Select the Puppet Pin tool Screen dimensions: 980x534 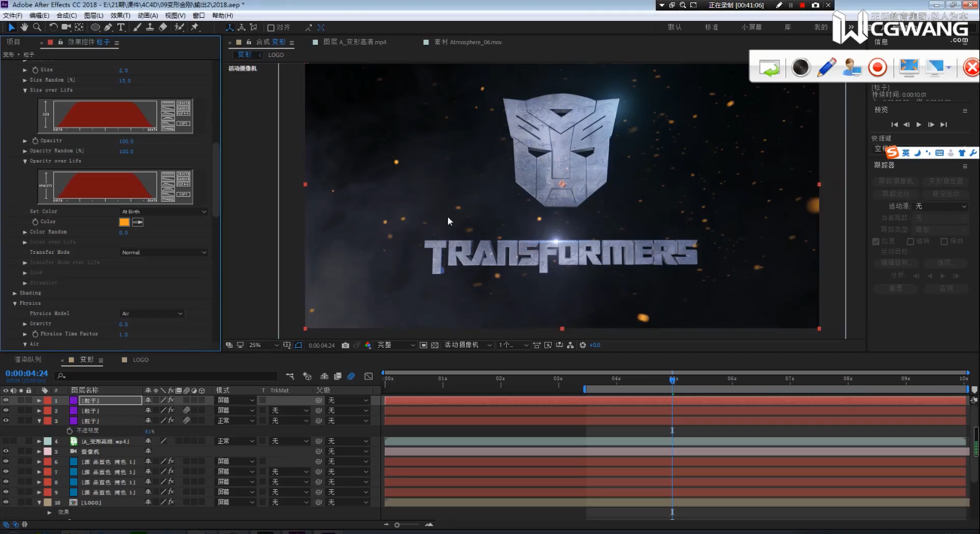tap(195, 27)
